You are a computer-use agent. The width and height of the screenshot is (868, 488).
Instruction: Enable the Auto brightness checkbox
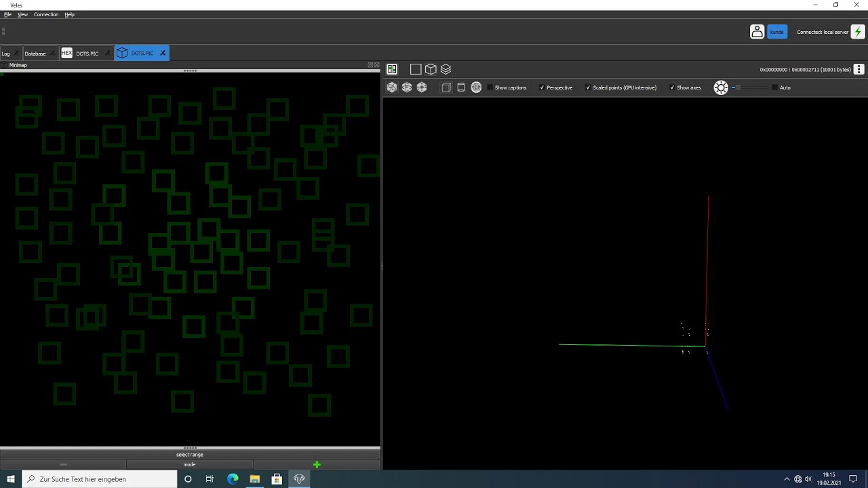click(x=775, y=87)
